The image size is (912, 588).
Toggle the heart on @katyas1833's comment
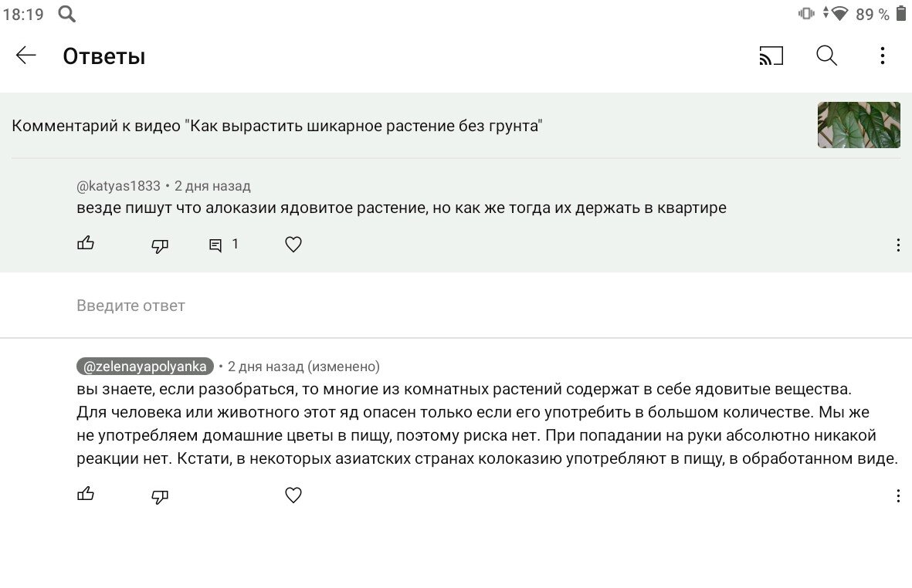click(x=293, y=244)
